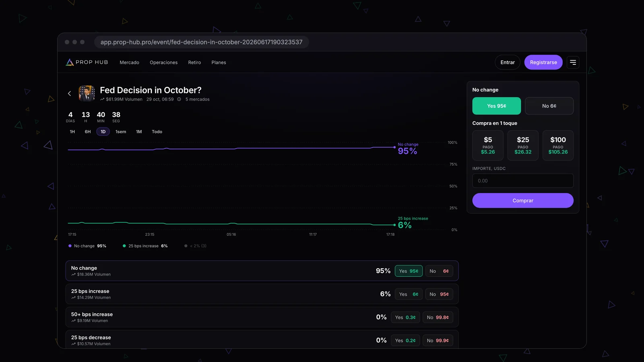The image size is (644, 362).
Task: Click No 99.9¢ in the 25 bps decrease row
Action: [438, 340]
